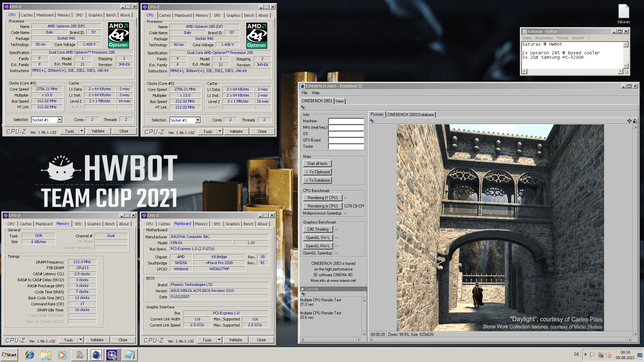Open the Socket #1 selection dropdown
The width and height of the screenshot is (644, 362).
(x=59, y=120)
